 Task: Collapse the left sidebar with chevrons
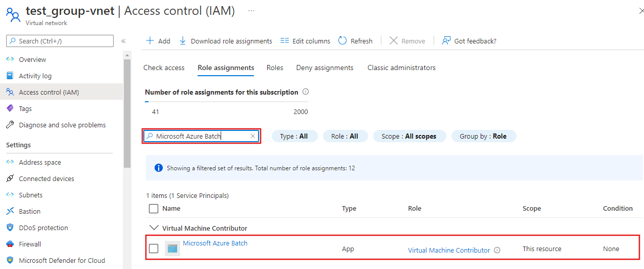coord(123,41)
